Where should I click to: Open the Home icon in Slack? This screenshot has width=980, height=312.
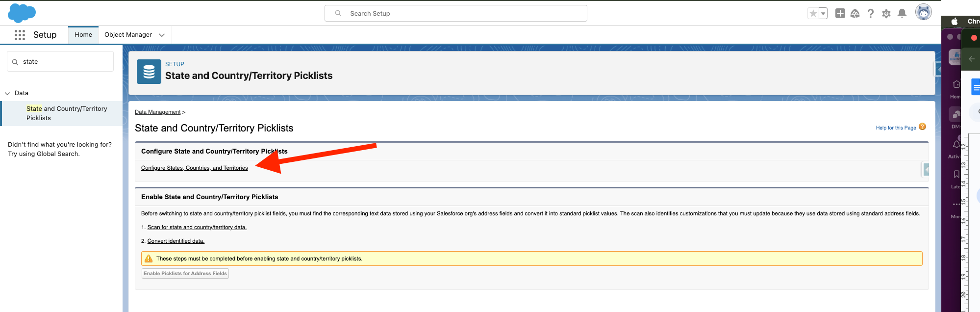956,85
